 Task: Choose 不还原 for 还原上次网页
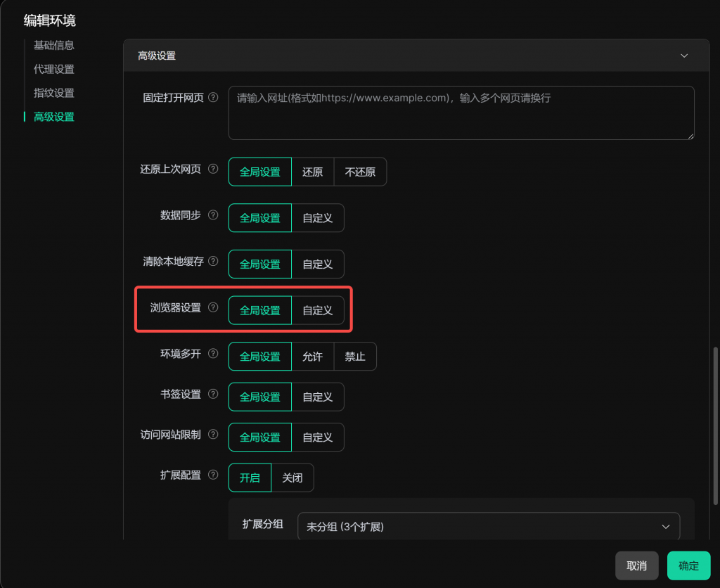click(360, 172)
